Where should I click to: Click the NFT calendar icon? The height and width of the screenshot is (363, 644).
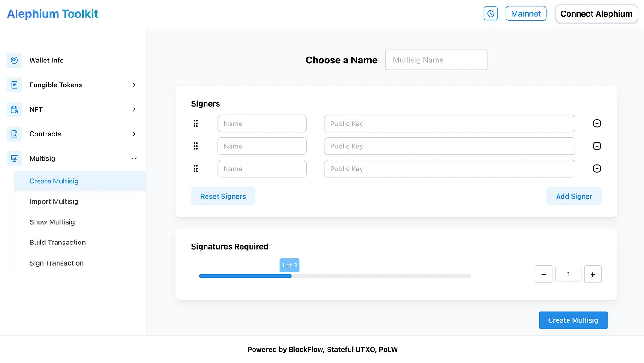pos(14,109)
